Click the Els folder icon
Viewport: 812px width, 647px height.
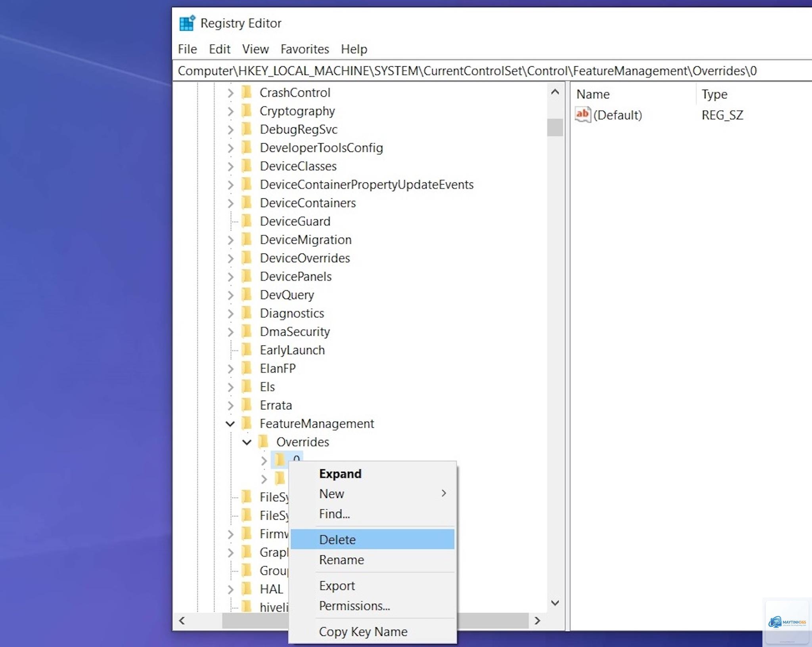247,386
